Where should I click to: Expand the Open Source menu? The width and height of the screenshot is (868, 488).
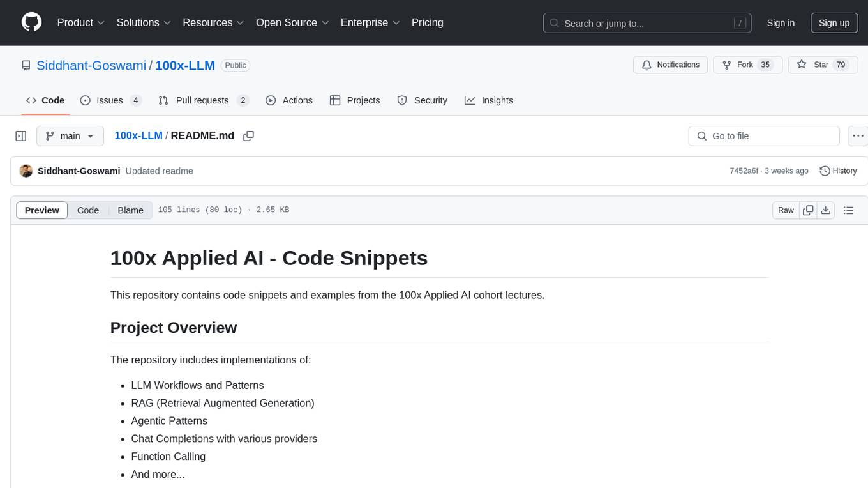click(x=292, y=22)
